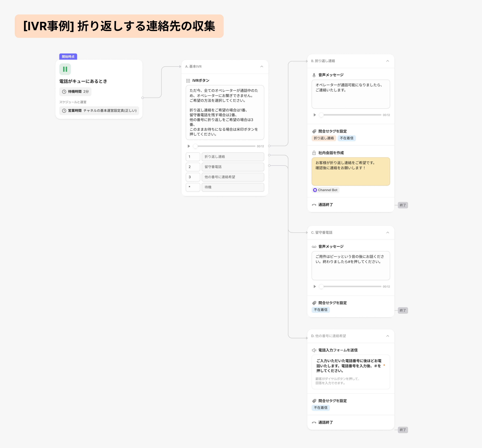The width and height of the screenshot is (482, 448).
Task: Collapse the D. 他の番号に連絡希望 card
Action: pos(387,336)
